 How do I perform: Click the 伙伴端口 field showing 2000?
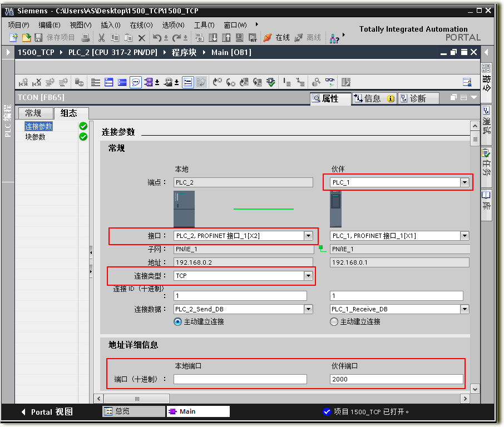[x=396, y=379]
